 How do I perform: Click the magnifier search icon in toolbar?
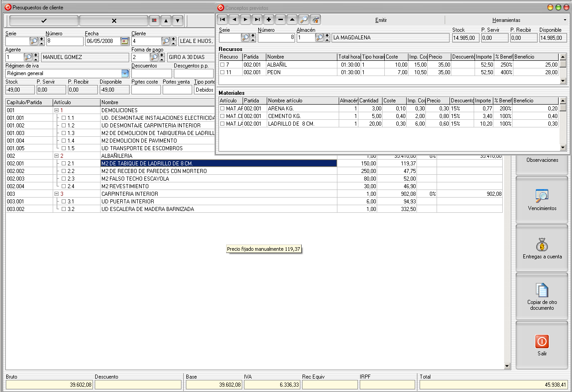coord(303,19)
